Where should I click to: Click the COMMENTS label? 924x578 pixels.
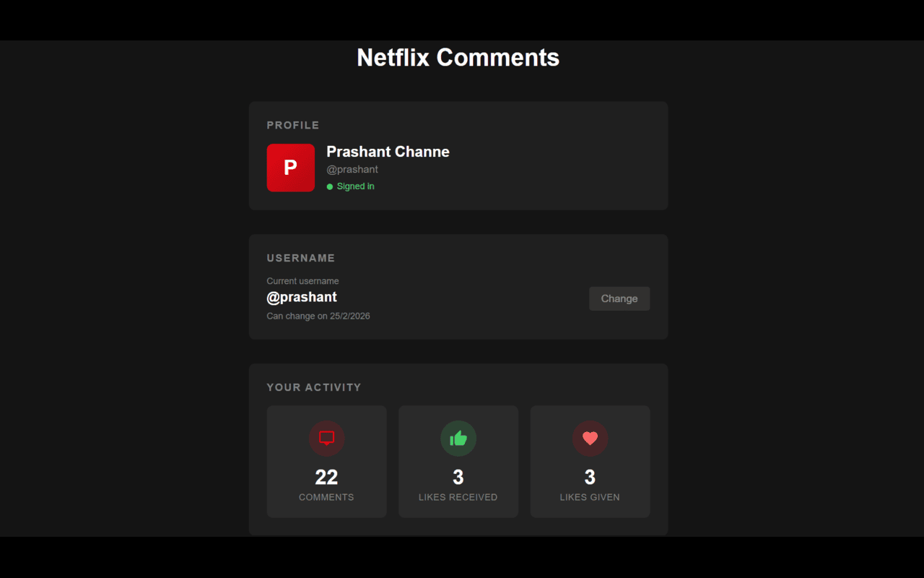(326, 497)
